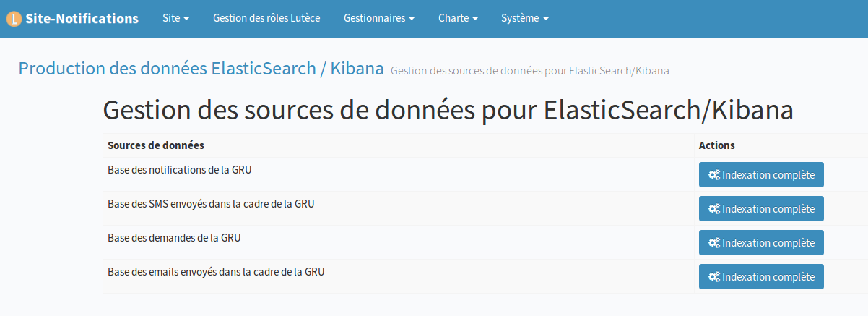Open Gestion des rôles Lutèce
Screen dimensions: 868x316
tap(266, 19)
